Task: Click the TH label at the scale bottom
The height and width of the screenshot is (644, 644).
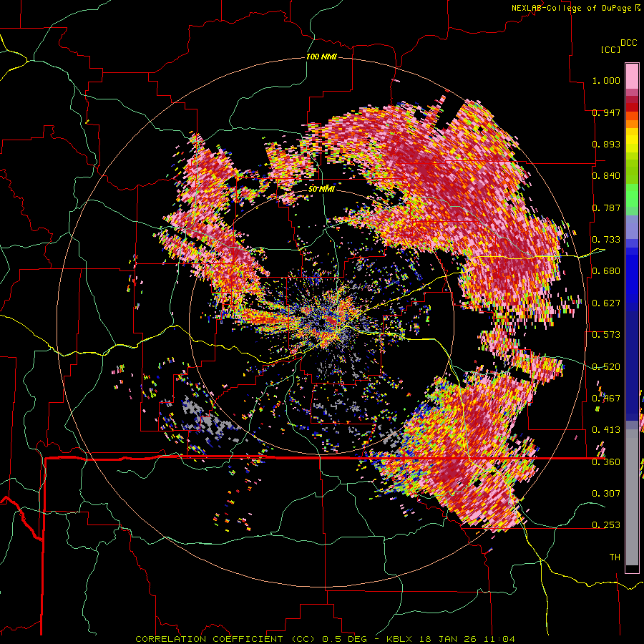Action: [x=615, y=557]
